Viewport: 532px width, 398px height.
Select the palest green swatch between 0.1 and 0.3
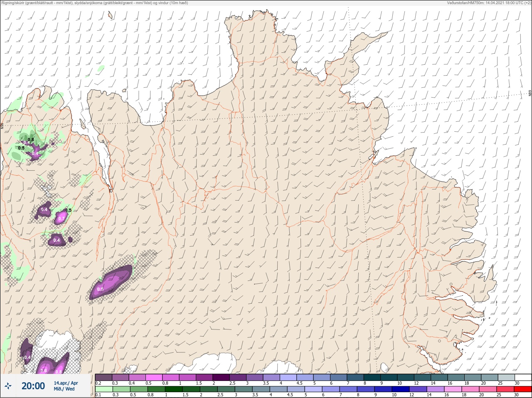tap(104, 389)
